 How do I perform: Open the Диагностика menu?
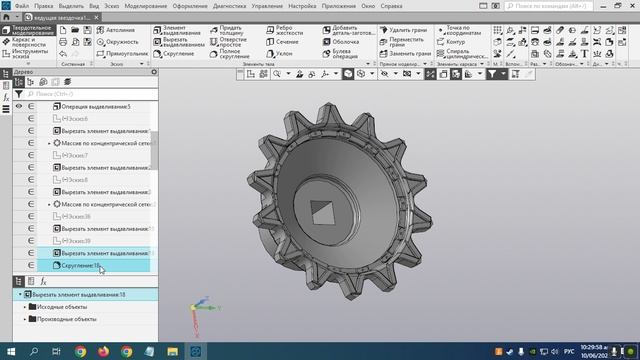click(229, 6)
